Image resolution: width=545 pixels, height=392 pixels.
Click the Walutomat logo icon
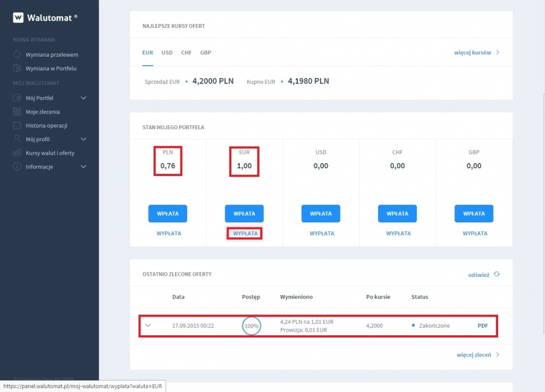pos(18,17)
